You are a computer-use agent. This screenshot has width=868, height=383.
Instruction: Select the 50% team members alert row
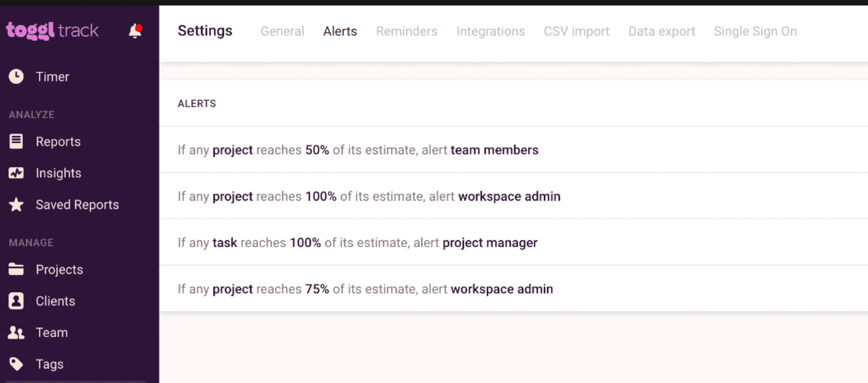pyautogui.click(x=358, y=150)
